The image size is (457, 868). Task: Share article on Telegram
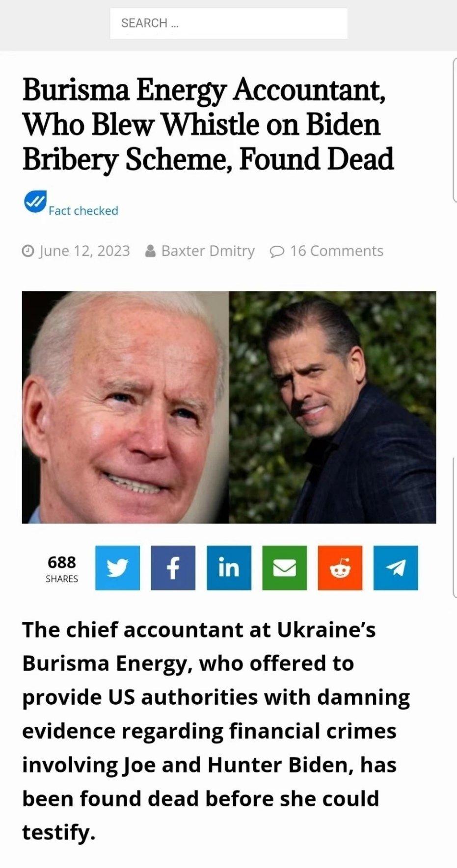pyautogui.click(x=396, y=567)
